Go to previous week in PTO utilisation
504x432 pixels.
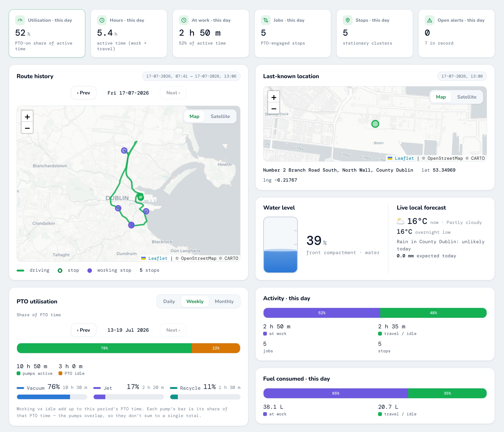coord(83,330)
